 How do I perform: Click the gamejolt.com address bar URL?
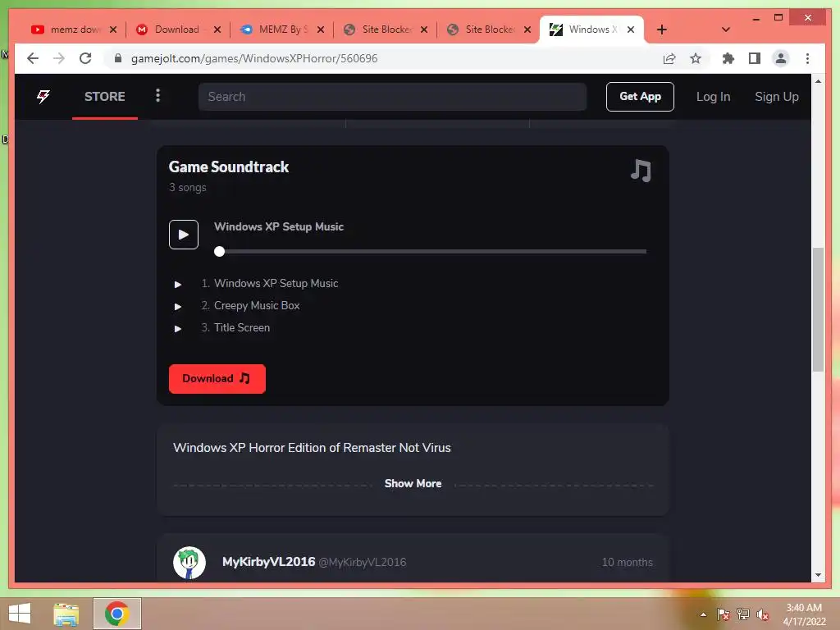254,58
